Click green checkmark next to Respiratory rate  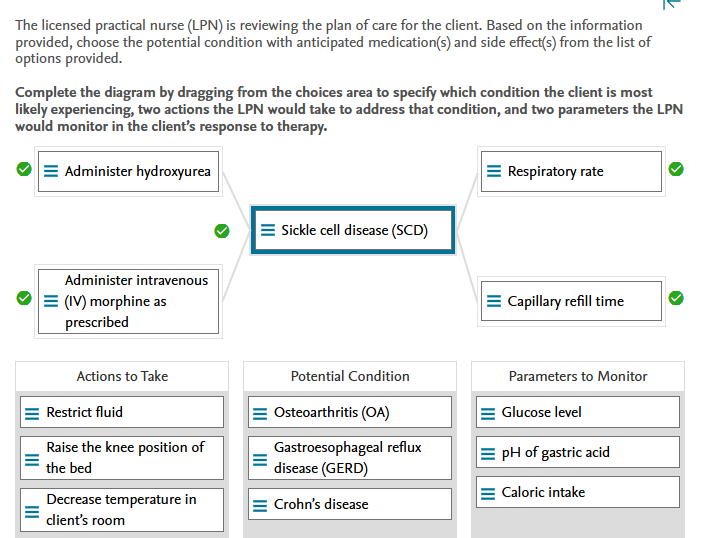[676, 170]
